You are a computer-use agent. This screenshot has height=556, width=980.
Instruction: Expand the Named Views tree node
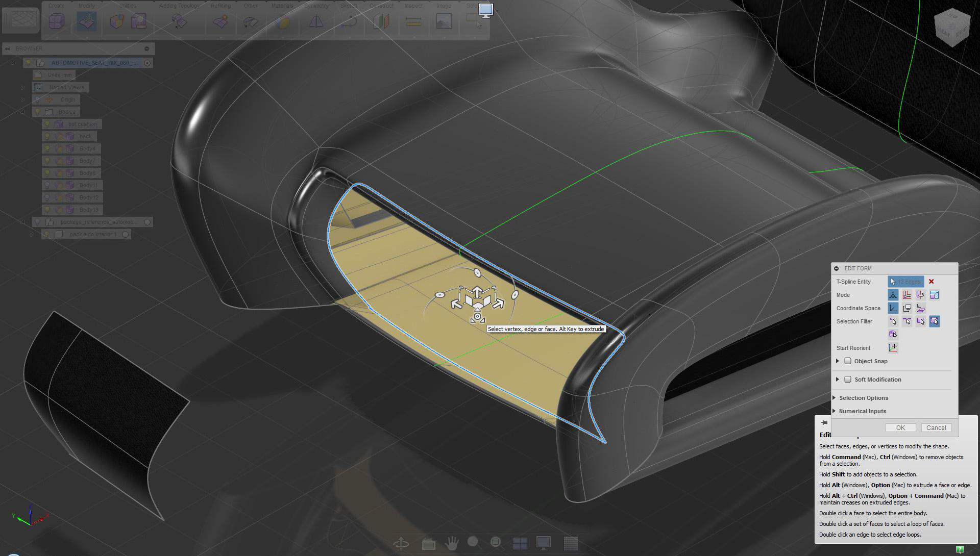[22, 87]
